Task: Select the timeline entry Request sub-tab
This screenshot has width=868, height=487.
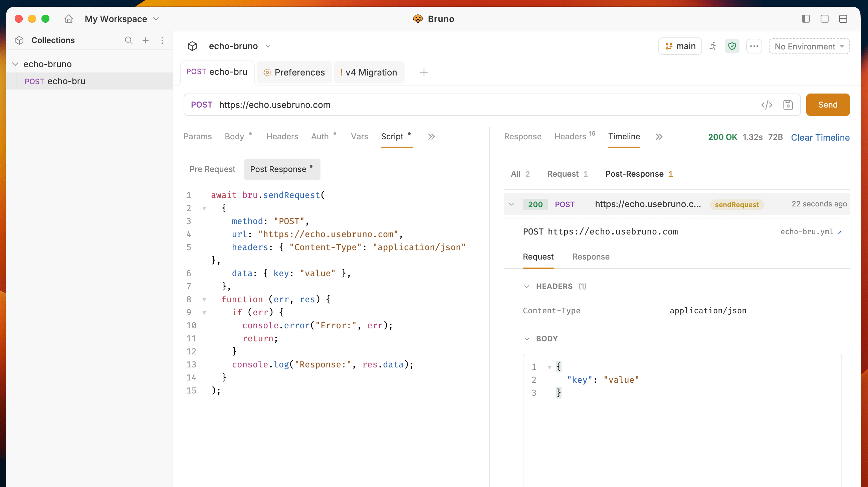Action: [x=538, y=257]
